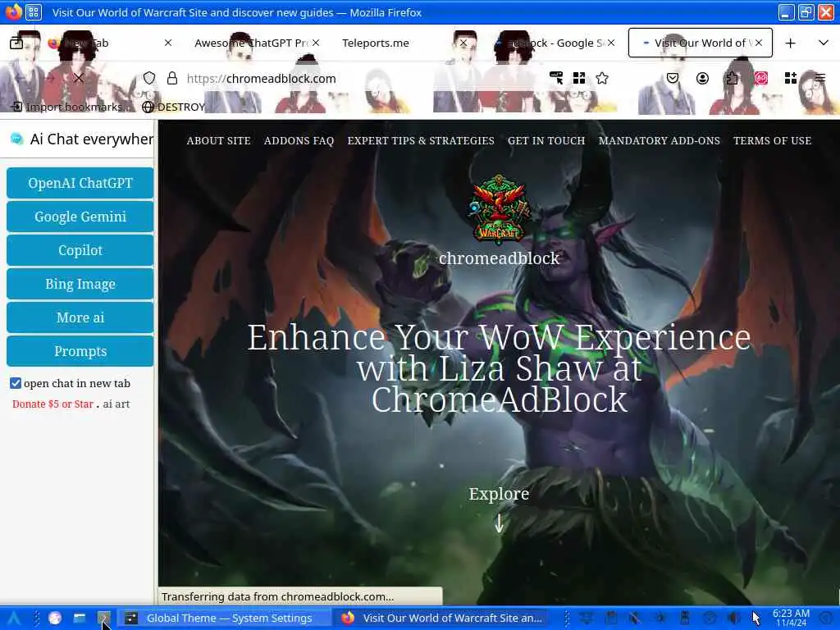Open the application launcher in taskbar

14,619
